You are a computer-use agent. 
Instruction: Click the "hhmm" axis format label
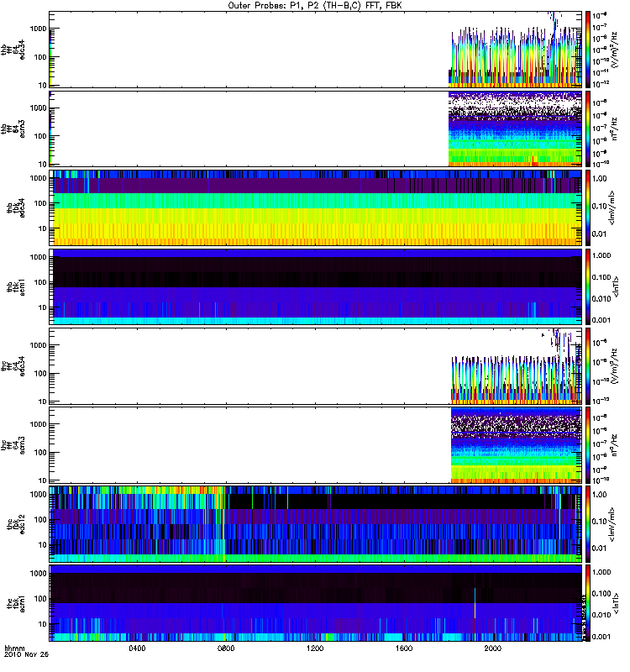point(14,648)
